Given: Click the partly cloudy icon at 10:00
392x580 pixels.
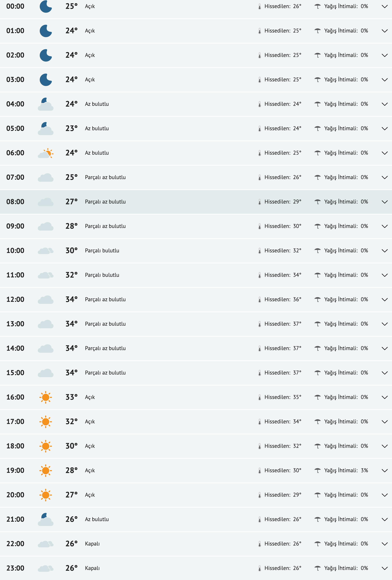Looking at the screenshot, I should point(46,250).
